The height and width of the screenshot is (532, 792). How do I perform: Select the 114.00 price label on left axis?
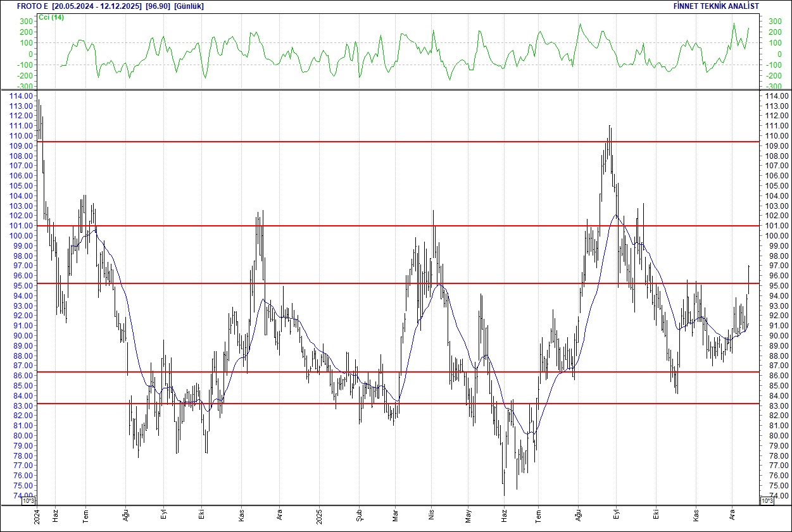coord(22,96)
